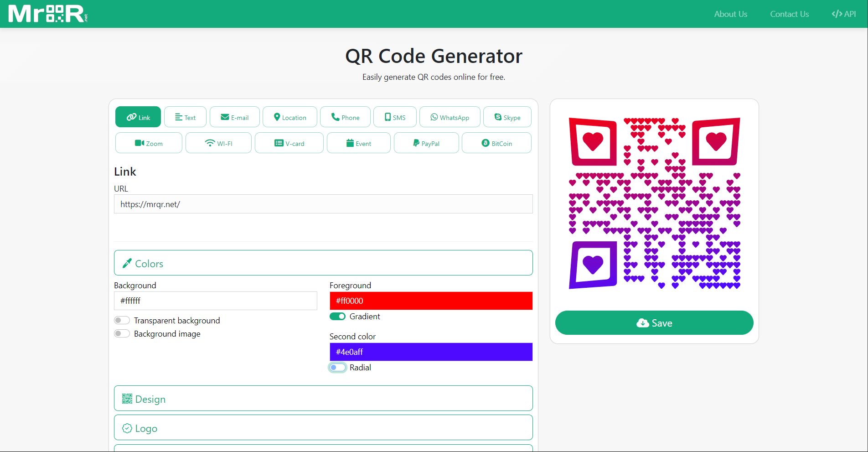Click the Logo badge checkmark icon
The width and height of the screenshot is (868, 452).
(x=127, y=428)
